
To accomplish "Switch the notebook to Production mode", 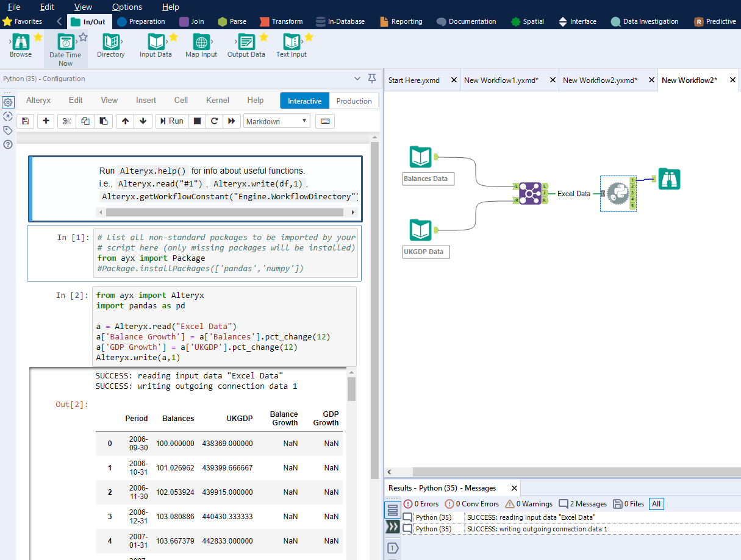I will pyautogui.click(x=354, y=101).
